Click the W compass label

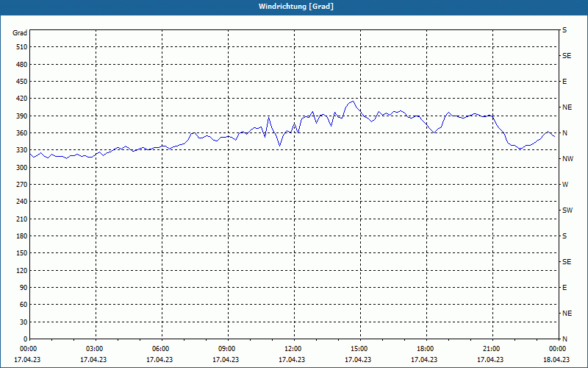click(565, 185)
